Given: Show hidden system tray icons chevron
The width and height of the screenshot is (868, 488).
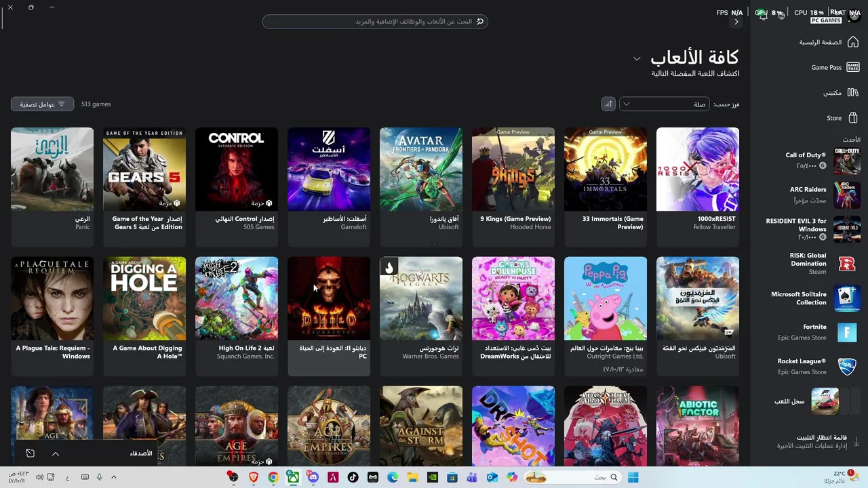Looking at the screenshot, I should pos(113,477).
